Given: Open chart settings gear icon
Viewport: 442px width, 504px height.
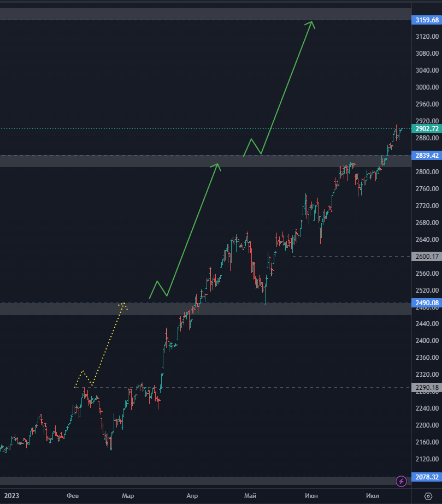Looking at the screenshot, I should [428, 496].
